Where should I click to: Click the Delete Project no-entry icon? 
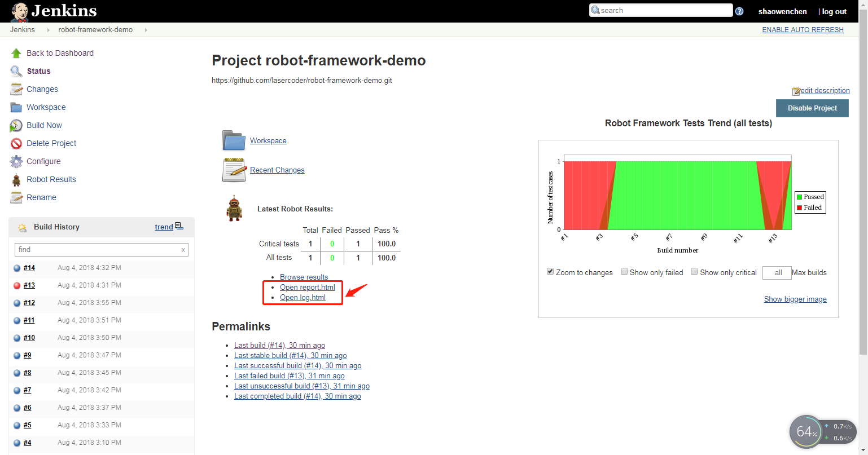click(x=16, y=143)
